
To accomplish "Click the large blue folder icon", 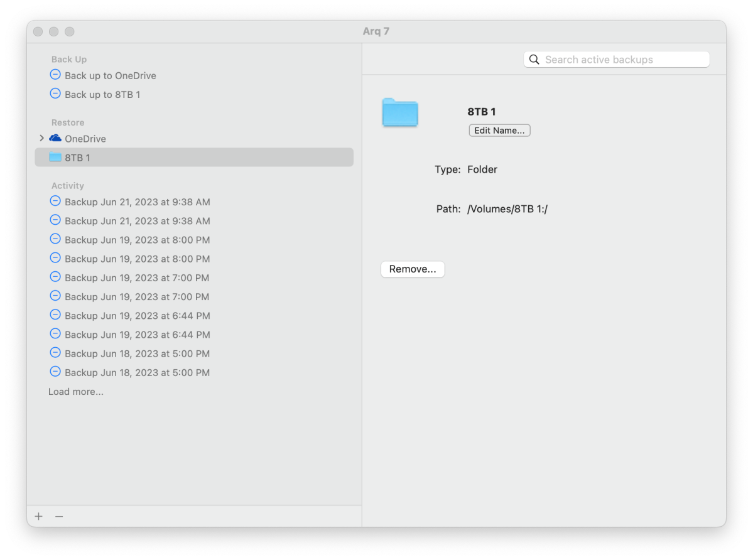I will pos(400,113).
